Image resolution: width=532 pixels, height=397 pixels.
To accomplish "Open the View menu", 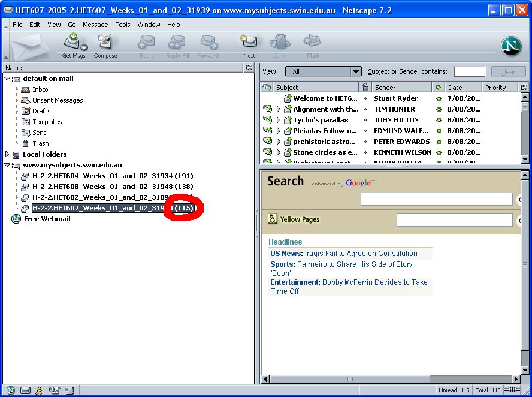I will point(54,25).
